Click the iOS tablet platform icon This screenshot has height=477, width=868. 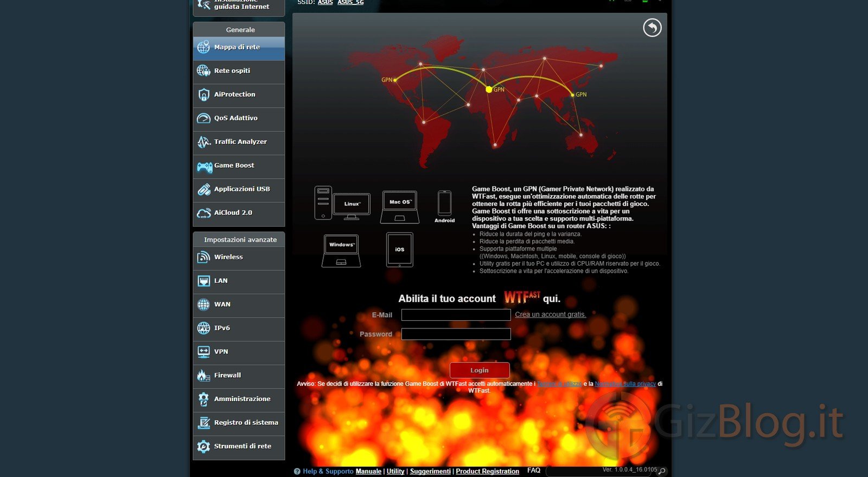point(400,250)
